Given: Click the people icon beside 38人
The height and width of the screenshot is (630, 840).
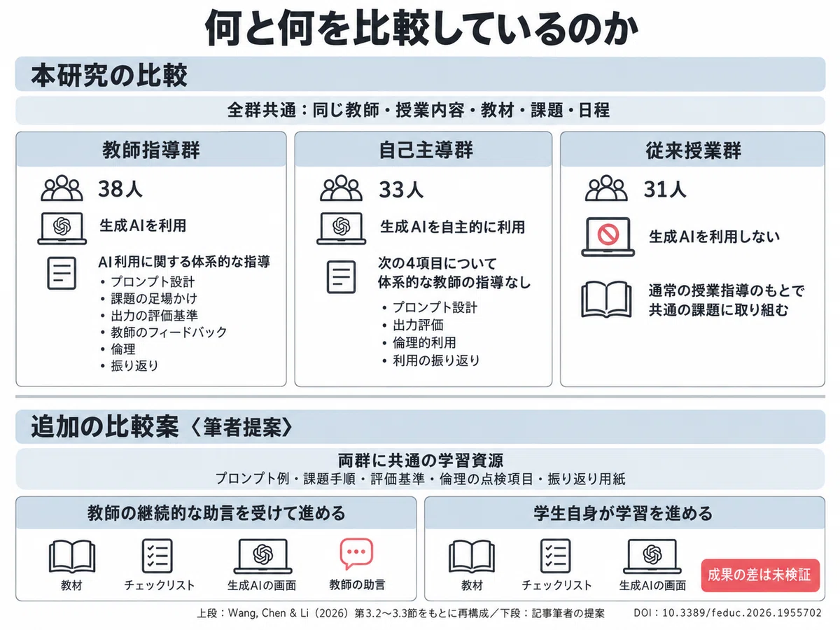Looking at the screenshot, I should click(62, 188).
